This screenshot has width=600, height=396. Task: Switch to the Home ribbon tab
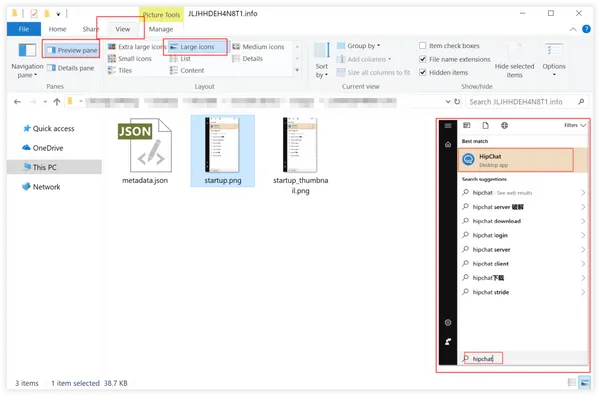click(x=57, y=29)
